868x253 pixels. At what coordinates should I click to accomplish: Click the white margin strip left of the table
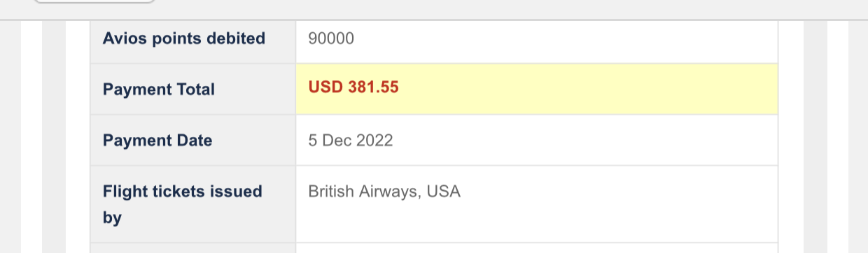(31, 137)
